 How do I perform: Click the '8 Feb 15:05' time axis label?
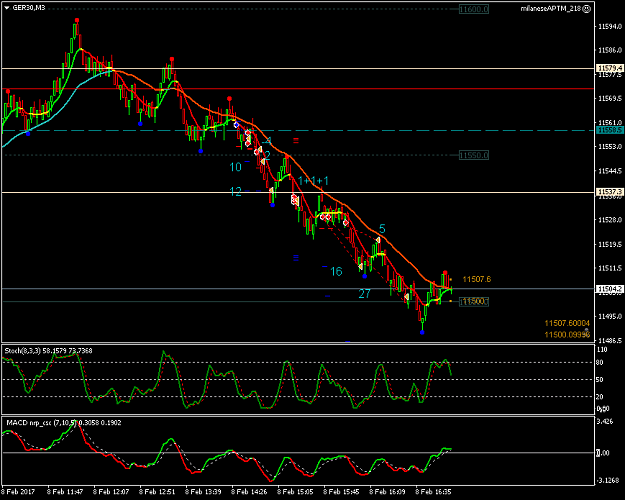pos(296,492)
